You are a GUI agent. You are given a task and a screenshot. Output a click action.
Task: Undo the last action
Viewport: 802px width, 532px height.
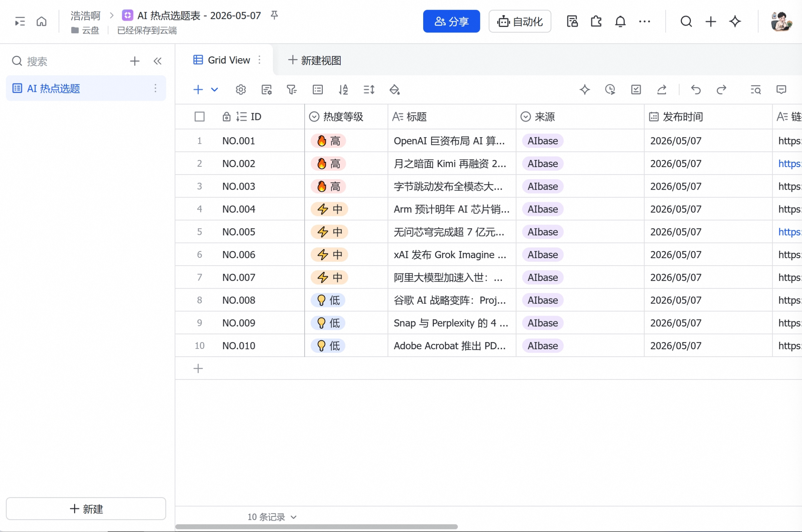[696, 90]
